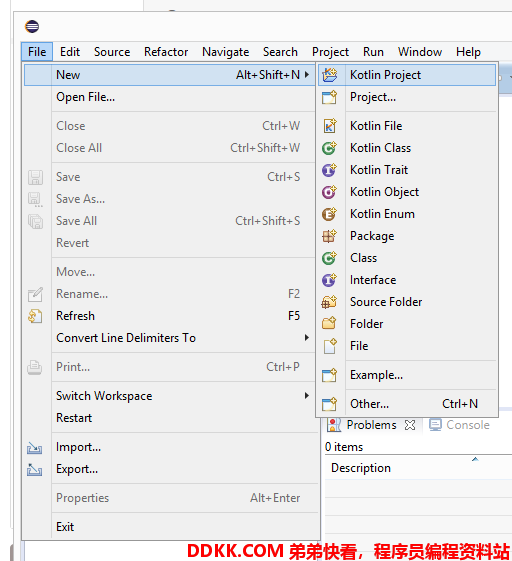
Task: Switch to the Console tab
Action: 460,425
